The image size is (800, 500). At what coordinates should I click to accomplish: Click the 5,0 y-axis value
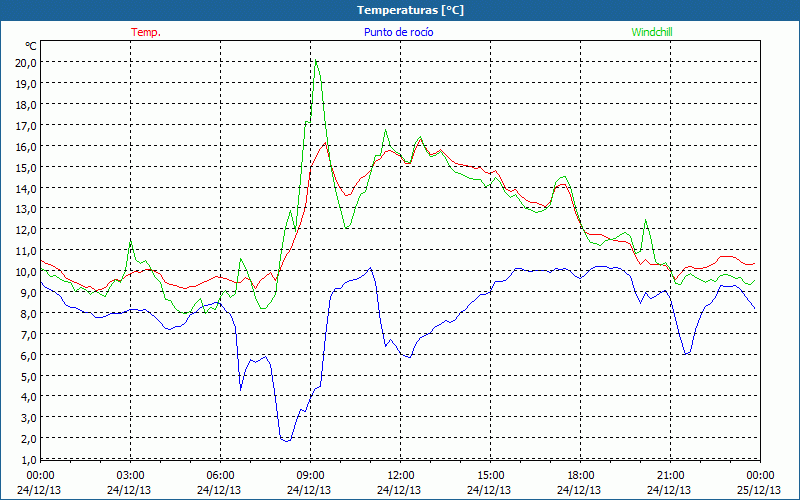tap(29, 376)
